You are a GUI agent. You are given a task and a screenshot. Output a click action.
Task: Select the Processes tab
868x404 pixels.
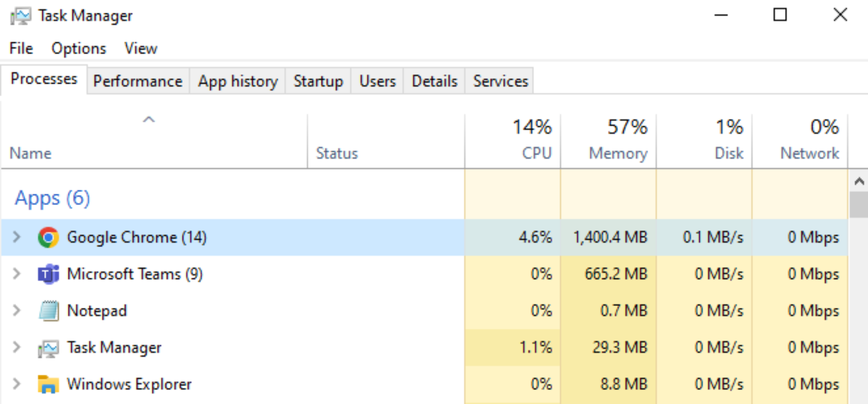point(44,79)
